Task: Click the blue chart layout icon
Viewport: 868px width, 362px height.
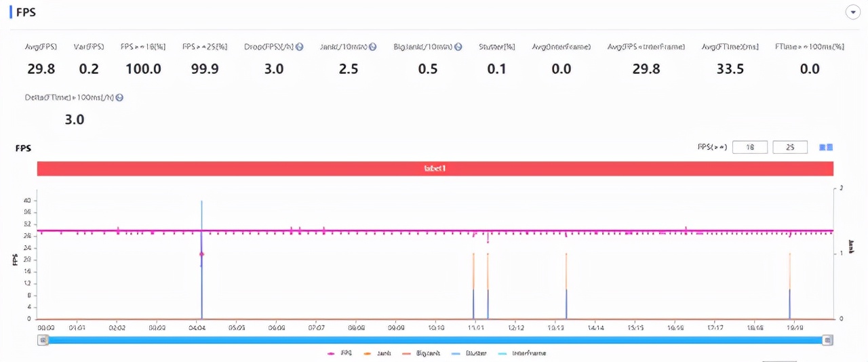Action: (825, 147)
